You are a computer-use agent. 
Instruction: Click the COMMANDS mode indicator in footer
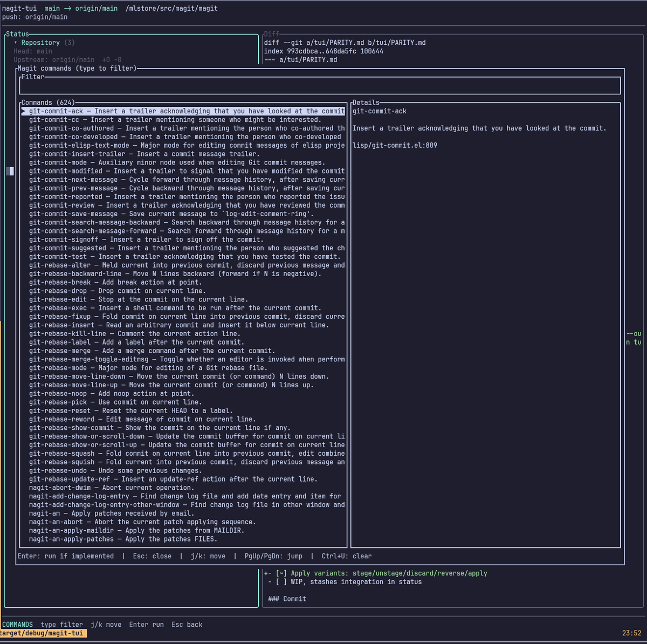[18, 625]
